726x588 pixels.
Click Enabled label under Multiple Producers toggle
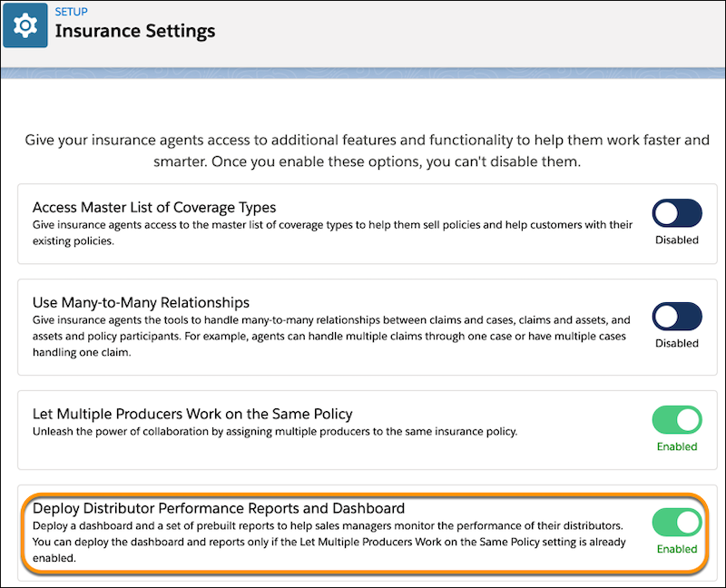click(677, 446)
